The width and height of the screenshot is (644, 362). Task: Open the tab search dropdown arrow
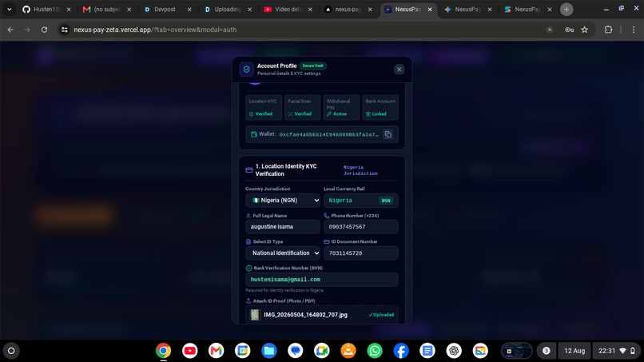(x=9, y=10)
